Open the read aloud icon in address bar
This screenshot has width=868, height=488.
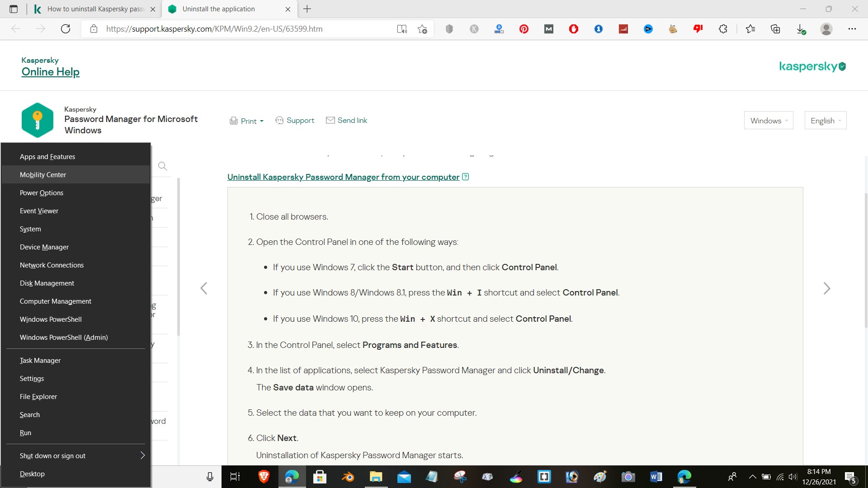click(401, 29)
